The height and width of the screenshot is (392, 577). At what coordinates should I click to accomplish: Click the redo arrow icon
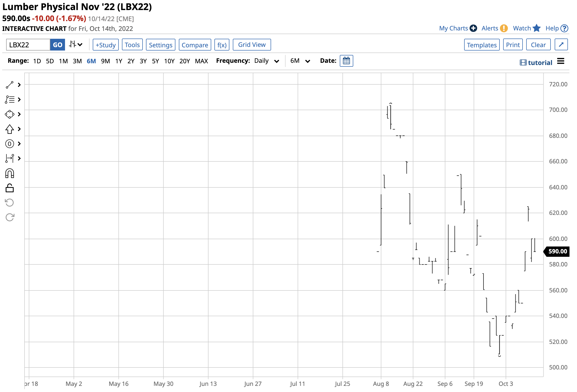point(10,218)
